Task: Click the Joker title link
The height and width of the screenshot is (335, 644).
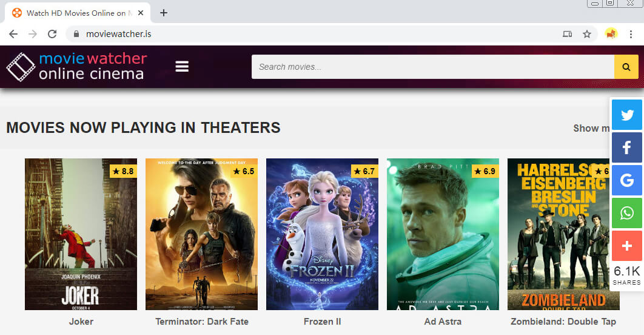Action: pyautogui.click(x=81, y=322)
